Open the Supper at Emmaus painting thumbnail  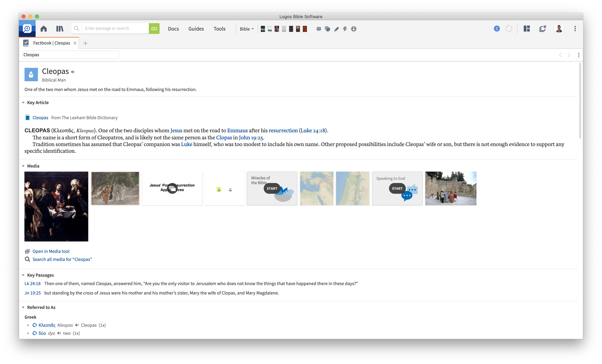[56, 207]
